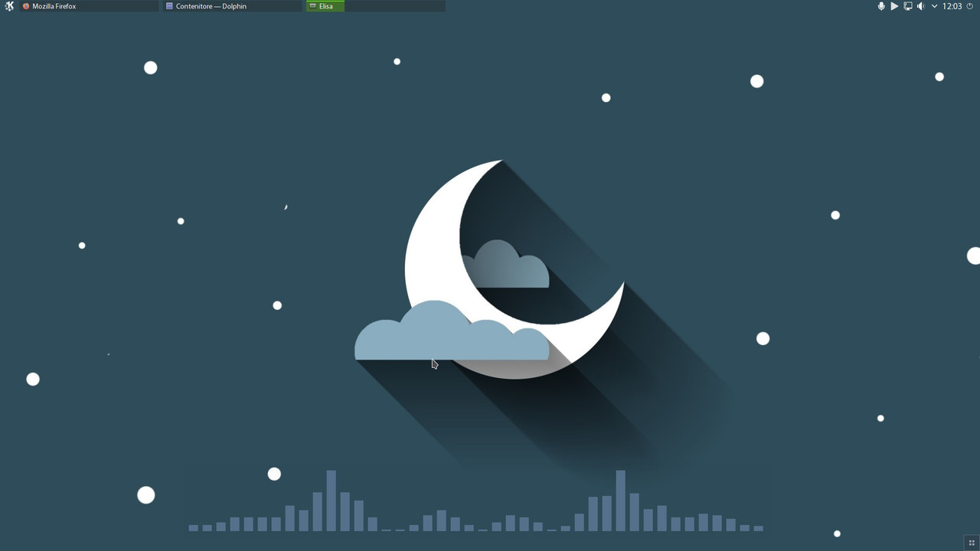Viewport: 980px width, 551px height.
Task: Open the media player play tray icon
Action: pyautogui.click(x=894, y=6)
